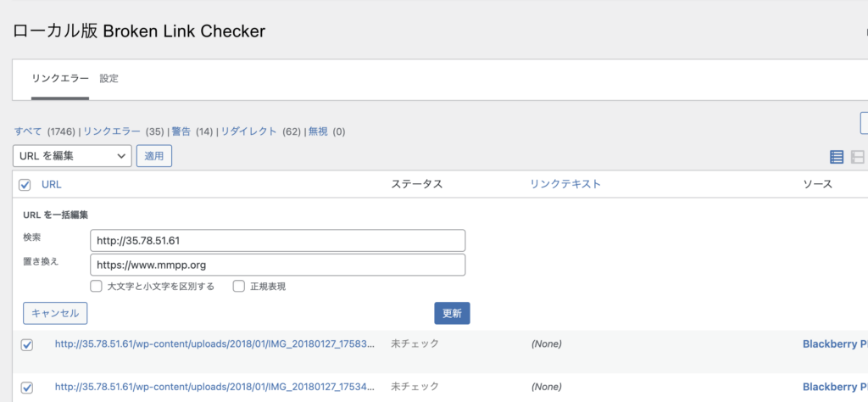Click the 適用 button
The image size is (868, 402).
click(x=153, y=156)
